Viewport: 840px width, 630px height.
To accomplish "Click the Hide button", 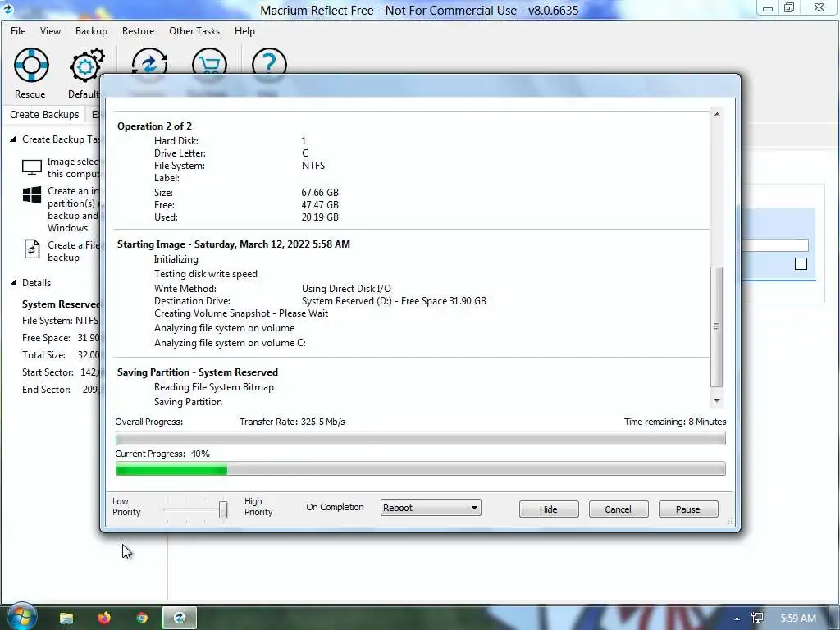I will coord(549,509).
